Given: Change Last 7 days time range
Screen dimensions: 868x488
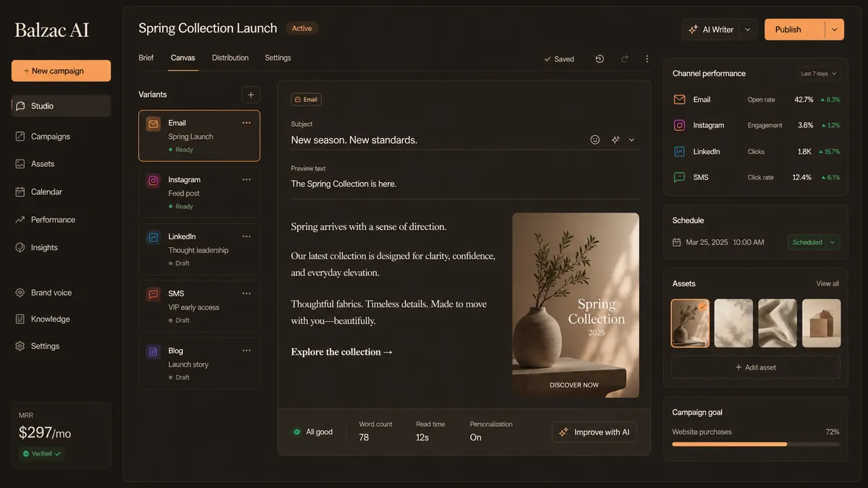Looking at the screenshot, I should click(x=818, y=74).
